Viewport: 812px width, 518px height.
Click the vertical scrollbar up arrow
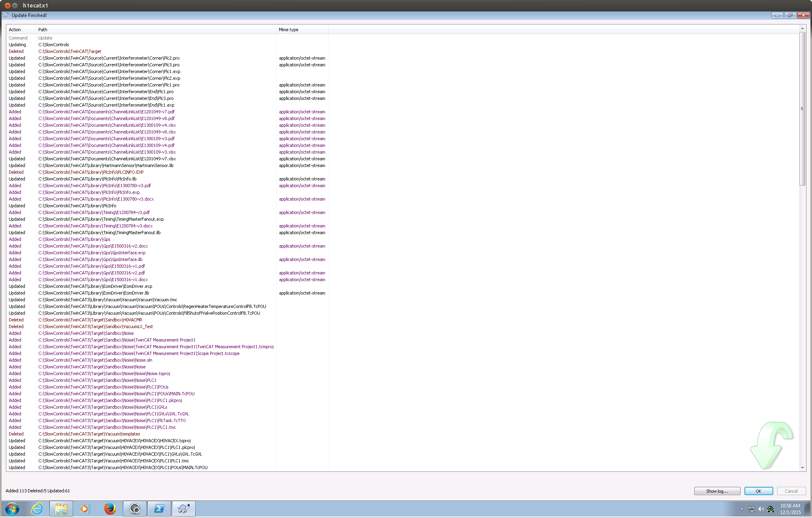pyautogui.click(x=803, y=28)
